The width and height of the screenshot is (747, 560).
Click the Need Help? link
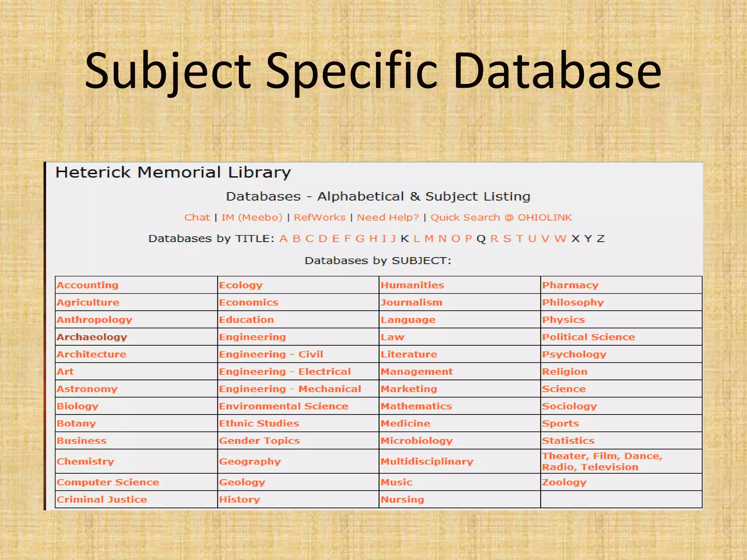click(x=388, y=218)
